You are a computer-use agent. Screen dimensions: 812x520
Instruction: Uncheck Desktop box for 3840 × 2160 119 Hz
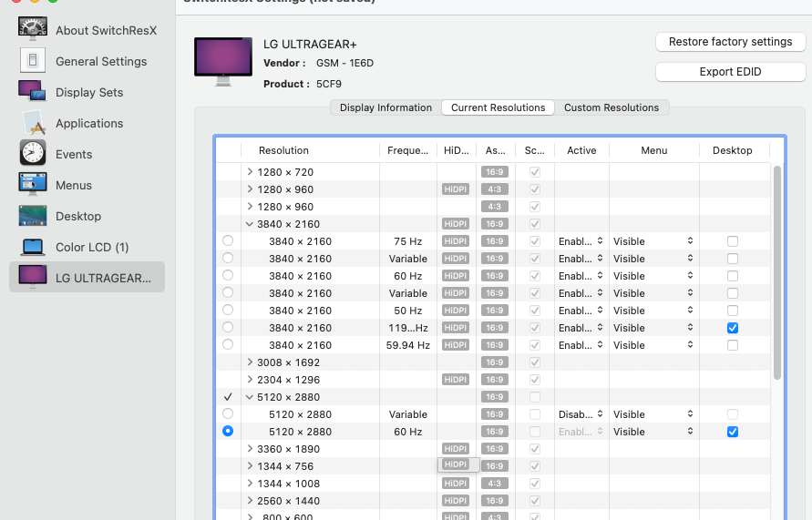pyautogui.click(x=732, y=328)
